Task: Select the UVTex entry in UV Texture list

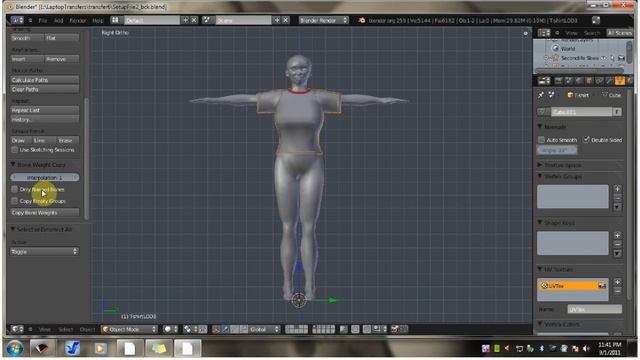Action: click(573, 286)
